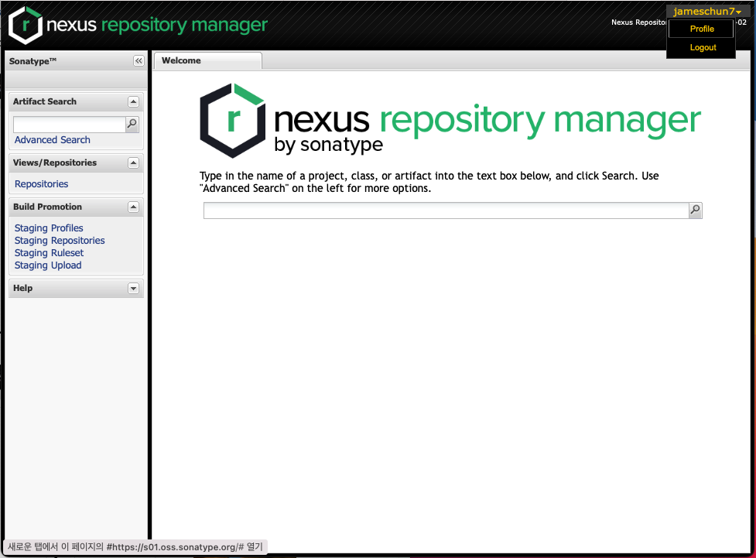Image resolution: width=756 pixels, height=558 pixels.
Task: Open Staging Repositories
Action: [x=60, y=240]
